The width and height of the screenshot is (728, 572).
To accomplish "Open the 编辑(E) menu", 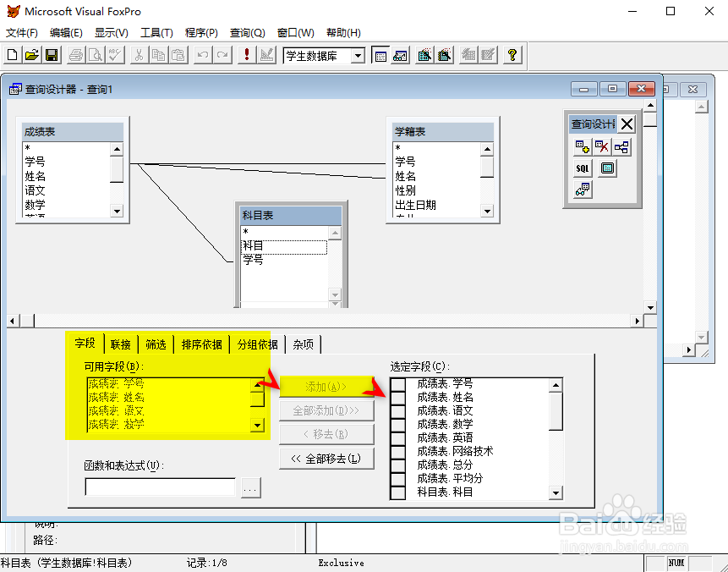I will tap(66, 33).
